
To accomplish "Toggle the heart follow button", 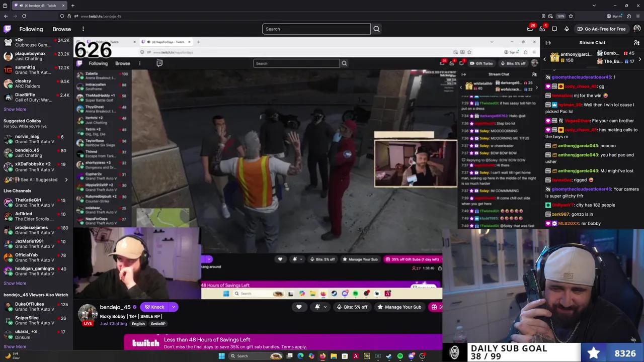I will 299,307.
